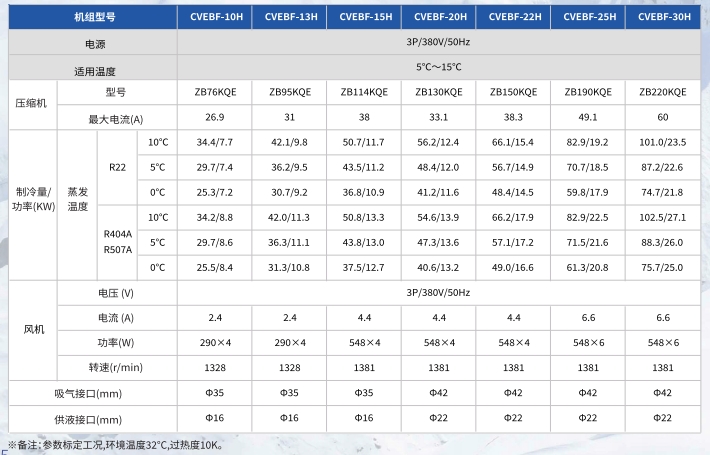Viewport: 710px width, 455px height.
Task: Select the 吸气接口(mm) row label
Action: click(88, 393)
